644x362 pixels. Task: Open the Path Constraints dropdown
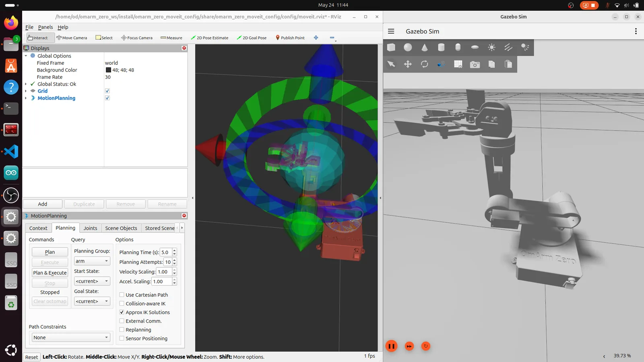pos(71,337)
